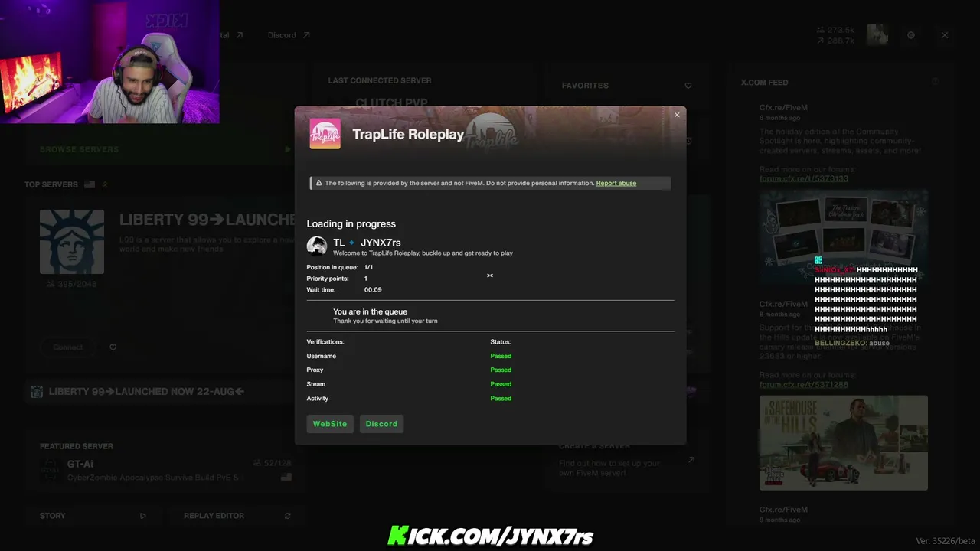Image resolution: width=980 pixels, height=551 pixels.
Task: Click the version label Ver. 35226/beta
Action: click(946, 541)
